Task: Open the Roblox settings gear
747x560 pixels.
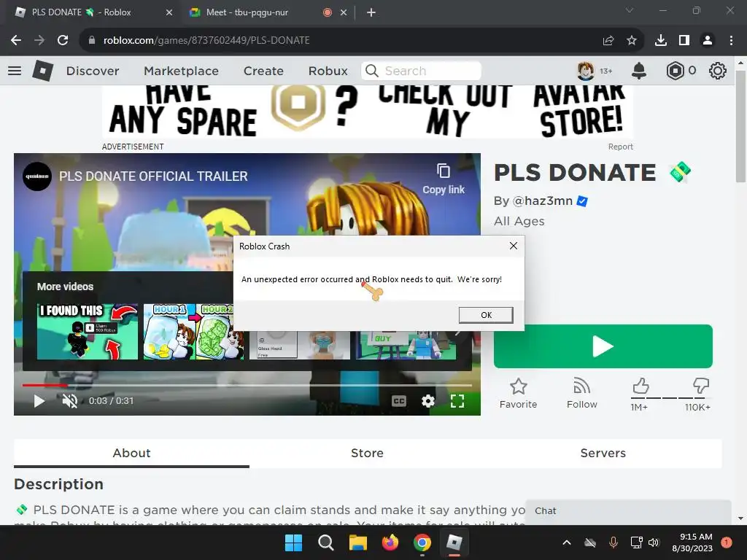Action: [718, 71]
